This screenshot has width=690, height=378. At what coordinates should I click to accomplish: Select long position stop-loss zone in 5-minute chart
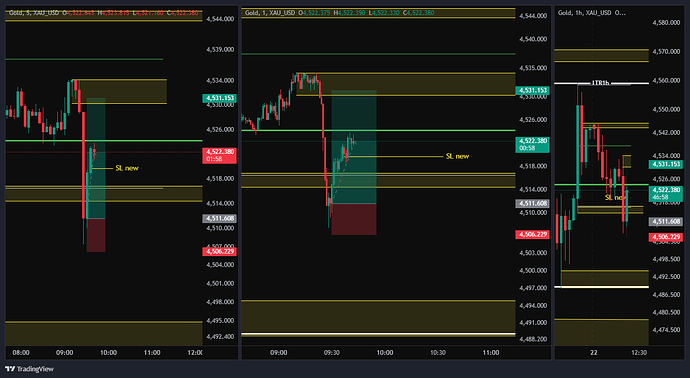pyautogui.click(x=96, y=235)
